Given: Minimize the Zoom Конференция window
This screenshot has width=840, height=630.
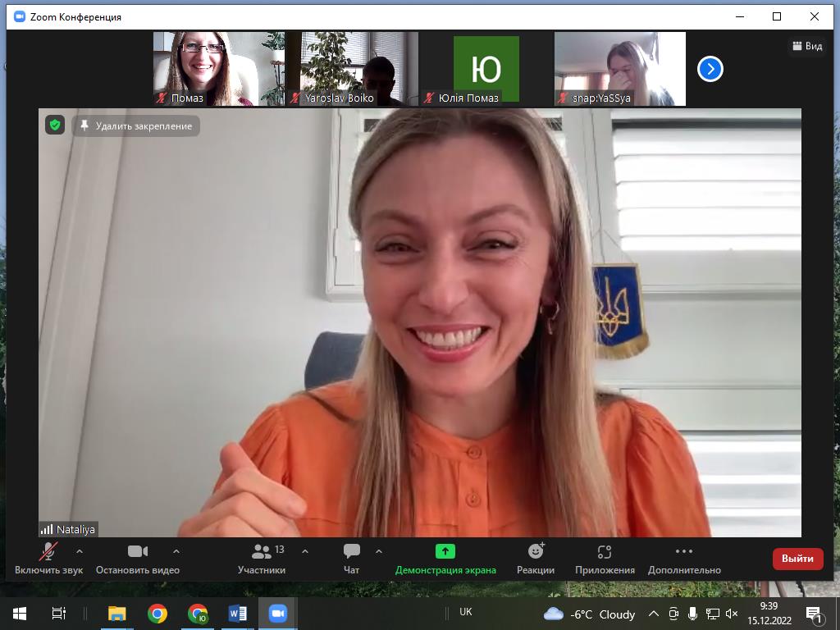Looking at the screenshot, I should click(x=741, y=16).
